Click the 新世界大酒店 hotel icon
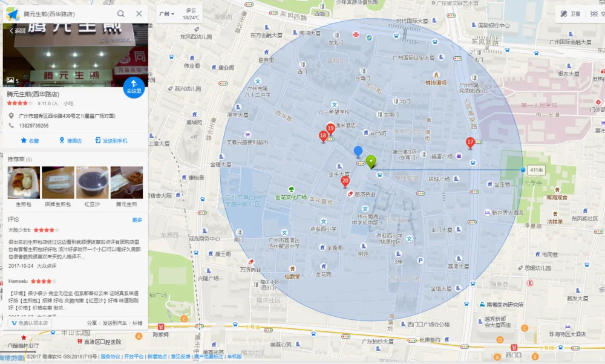 tap(487, 212)
